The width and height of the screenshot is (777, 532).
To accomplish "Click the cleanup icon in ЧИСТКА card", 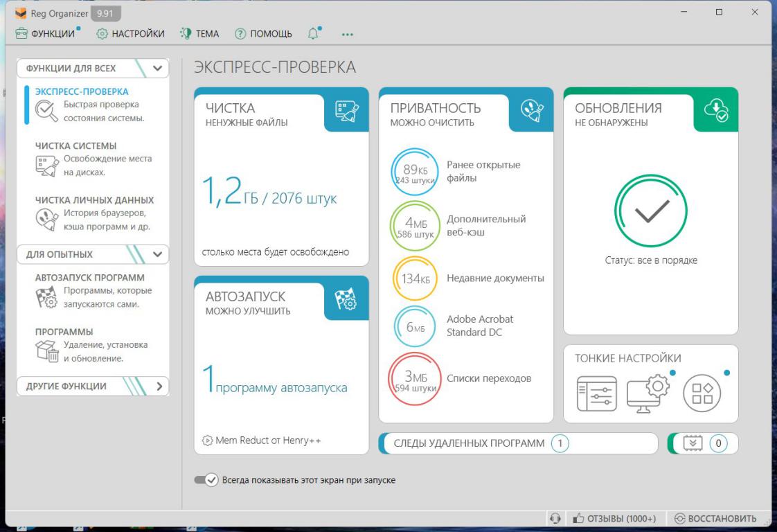I will (x=346, y=112).
